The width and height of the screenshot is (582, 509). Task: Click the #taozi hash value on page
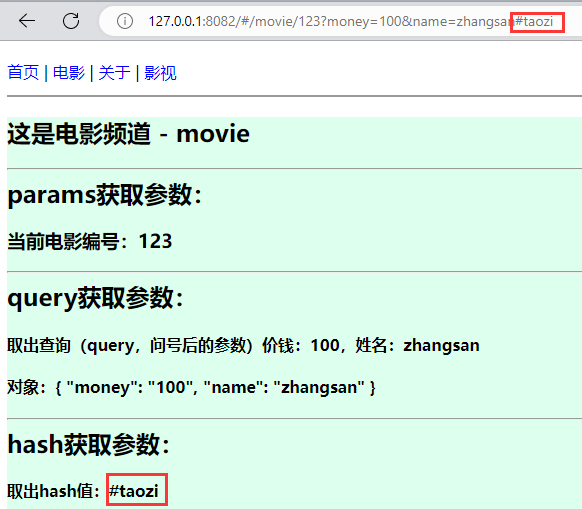[x=134, y=491]
